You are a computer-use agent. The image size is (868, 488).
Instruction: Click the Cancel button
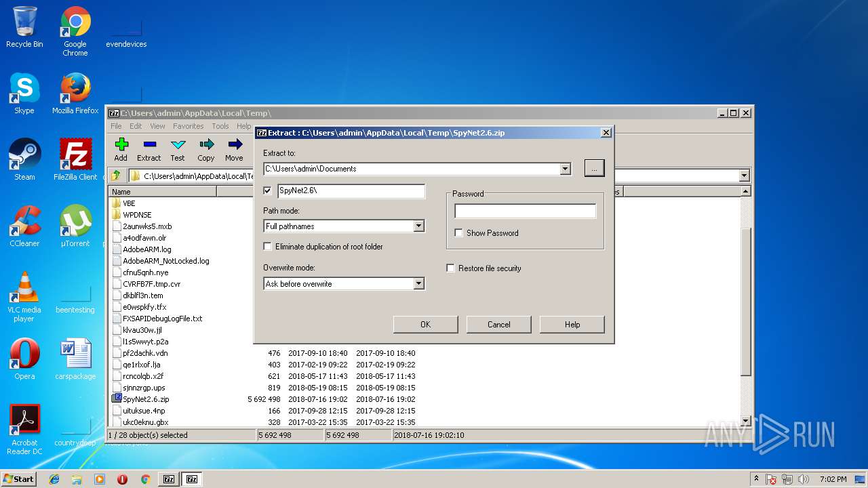pos(498,325)
